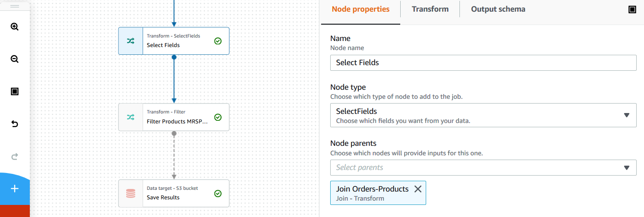Open the Node type SelectFields dropdown
The height and width of the screenshot is (217, 644).
[x=483, y=115]
